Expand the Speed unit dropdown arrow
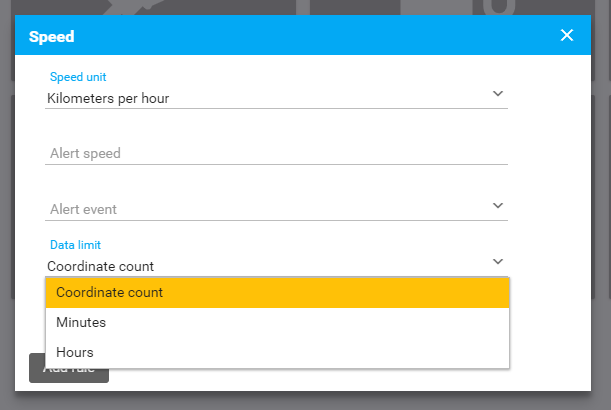 click(498, 94)
